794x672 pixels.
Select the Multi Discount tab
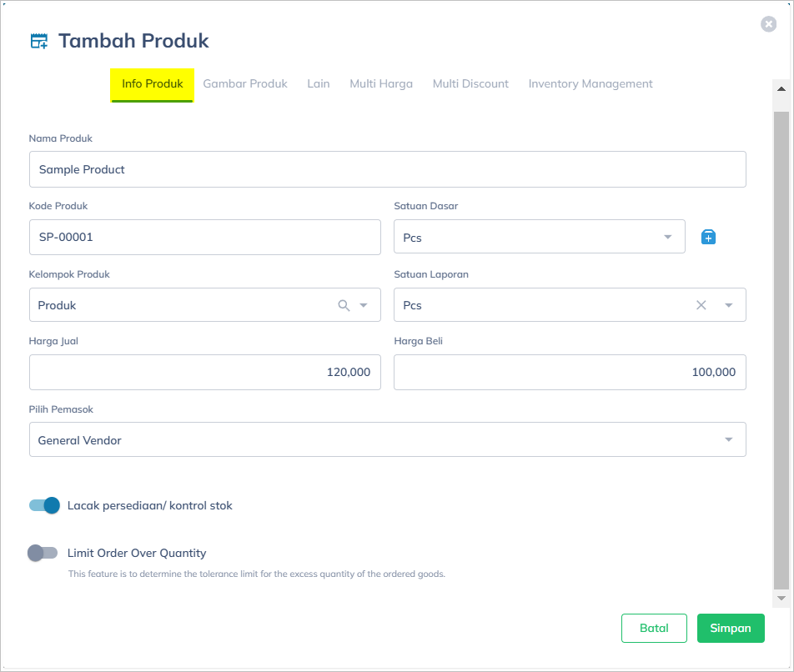point(470,84)
